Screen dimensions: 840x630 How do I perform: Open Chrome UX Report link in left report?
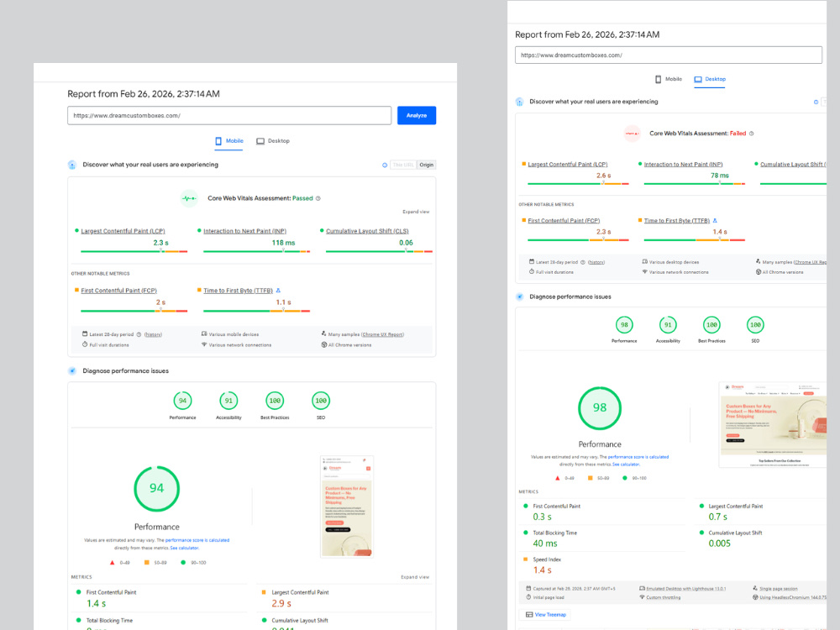(382, 334)
